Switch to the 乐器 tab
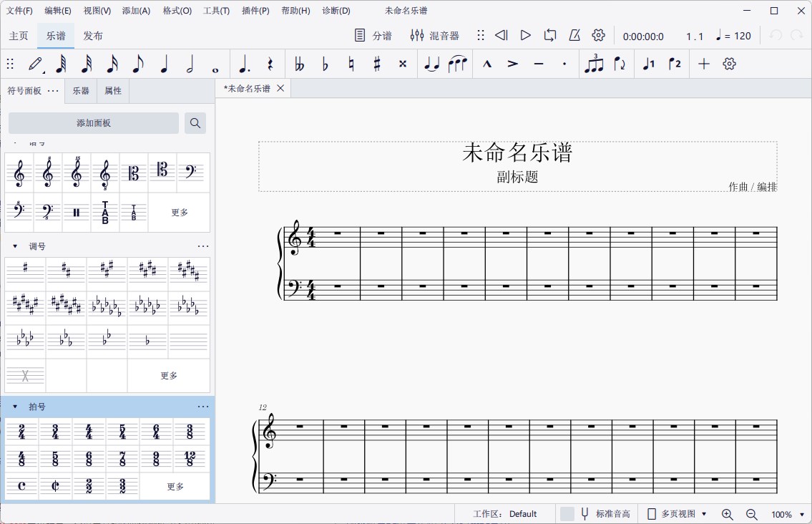The height and width of the screenshot is (524, 812). point(80,90)
